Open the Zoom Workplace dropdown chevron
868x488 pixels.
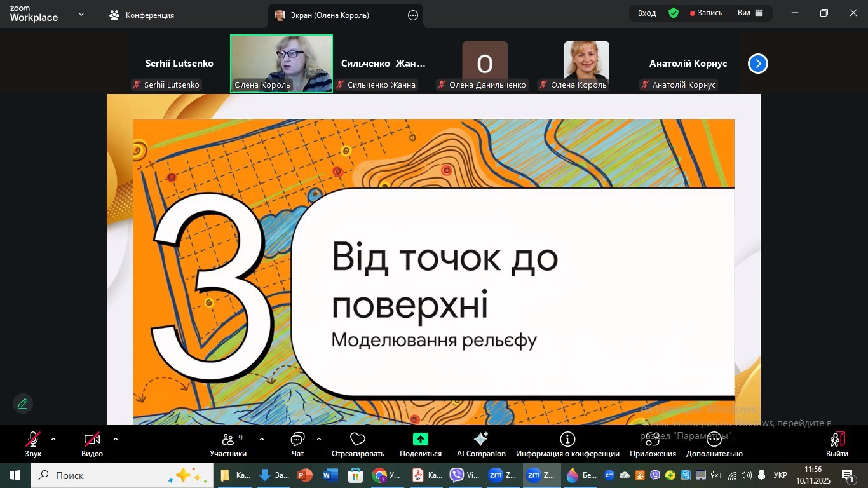tap(81, 14)
